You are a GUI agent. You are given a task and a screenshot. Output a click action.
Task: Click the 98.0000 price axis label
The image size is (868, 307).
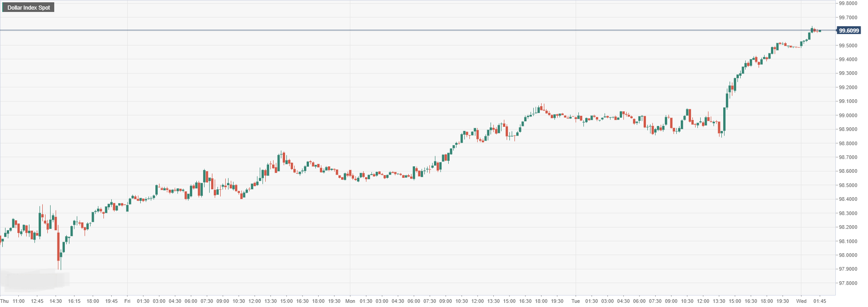coord(848,255)
